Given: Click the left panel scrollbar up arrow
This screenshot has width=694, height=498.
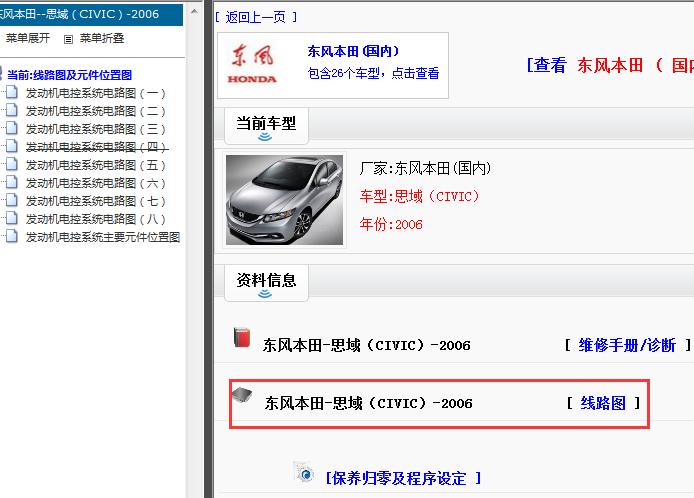Looking at the screenshot, I should click(194, 11).
